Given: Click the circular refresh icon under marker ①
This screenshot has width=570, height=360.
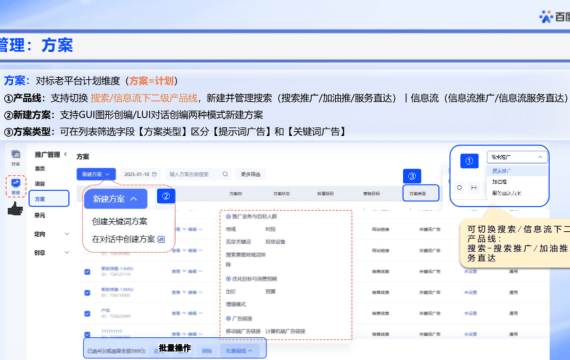Looking at the screenshot, I should 459,188.
